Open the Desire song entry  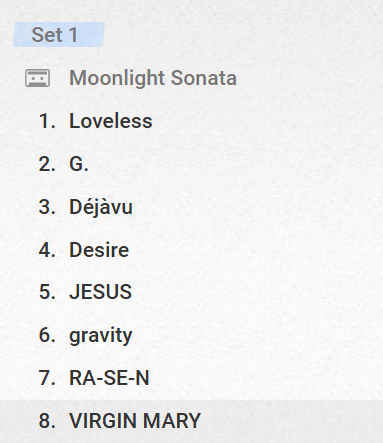99,250
